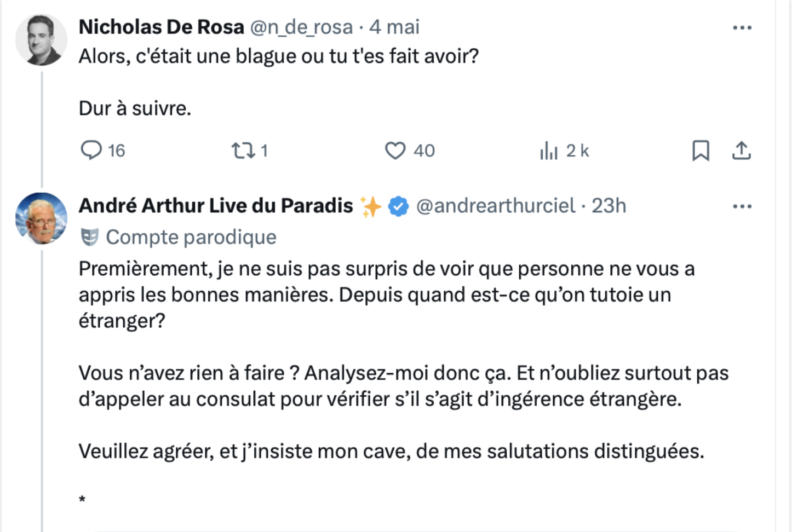Like the tweet with 40 hearts
This screenshot has width=792, height=532.
tap(395, 151)
